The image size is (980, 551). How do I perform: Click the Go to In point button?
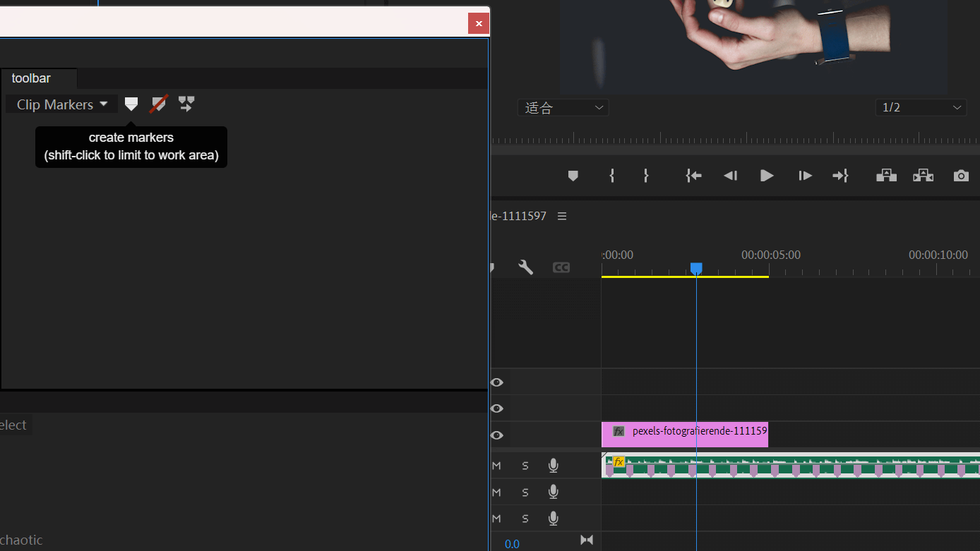click(694, 176)
